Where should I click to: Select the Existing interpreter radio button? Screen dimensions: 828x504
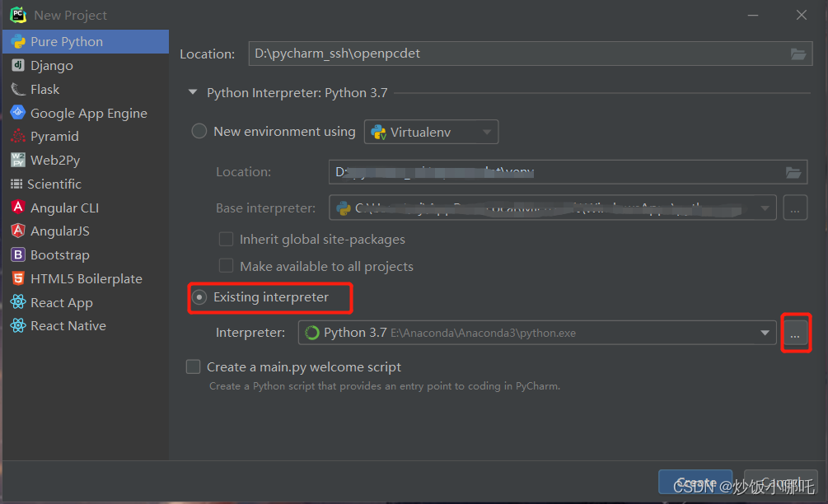(199, 297)
